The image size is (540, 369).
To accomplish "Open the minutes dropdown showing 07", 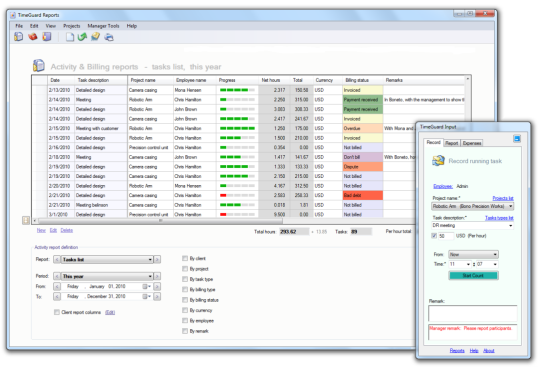I will coord(487,264).
